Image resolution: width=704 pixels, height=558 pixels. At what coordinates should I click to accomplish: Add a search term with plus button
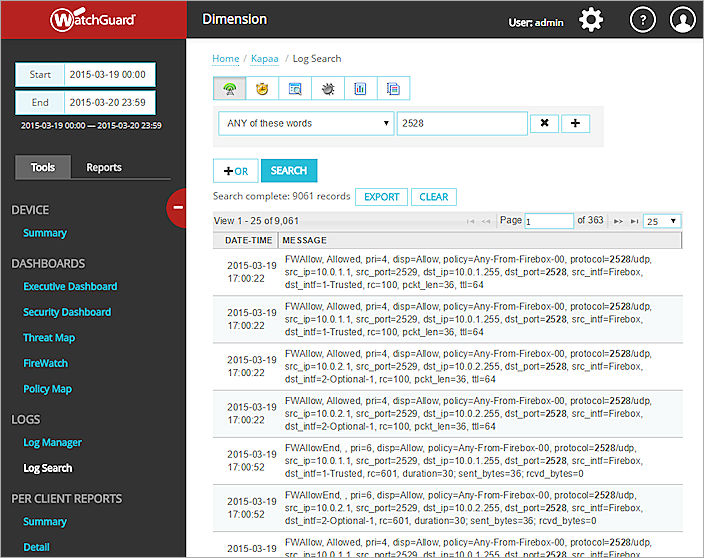coord(576,123)
